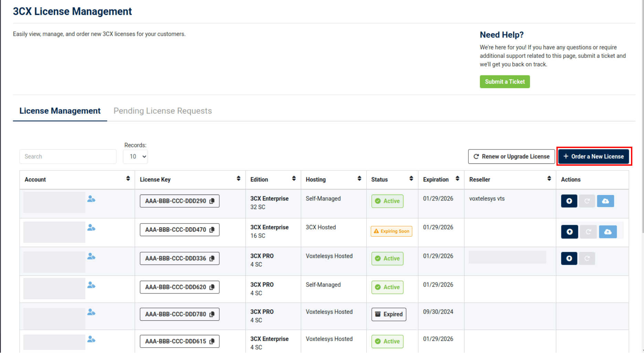This screenshot has height=353, width=644.
Task: Copy license key AAA-BBB-CCC-DDD615
Action: [212, 341]
